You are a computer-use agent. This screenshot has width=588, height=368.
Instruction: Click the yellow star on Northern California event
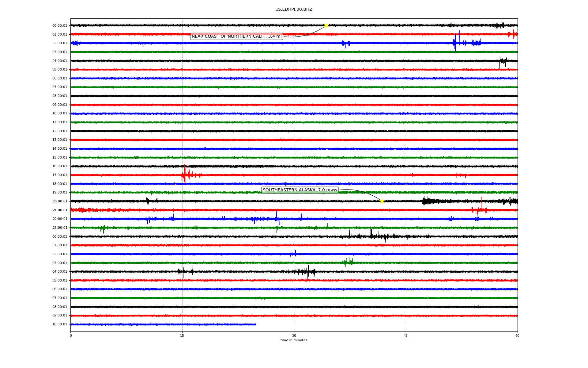pos(326,25)
